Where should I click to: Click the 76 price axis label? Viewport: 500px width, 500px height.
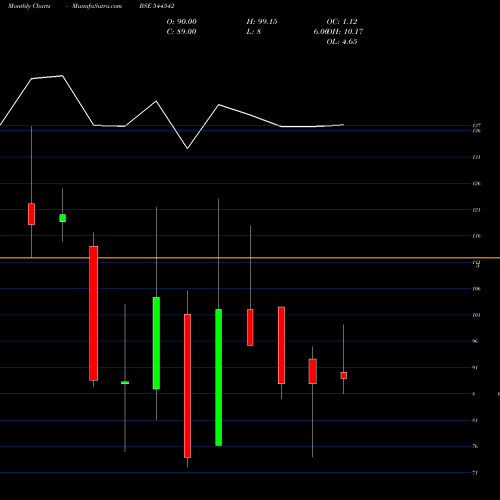475,446
